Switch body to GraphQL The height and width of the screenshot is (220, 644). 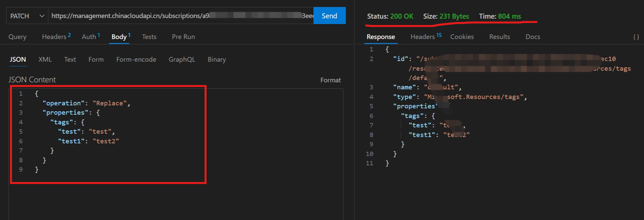tap(182, 59)
